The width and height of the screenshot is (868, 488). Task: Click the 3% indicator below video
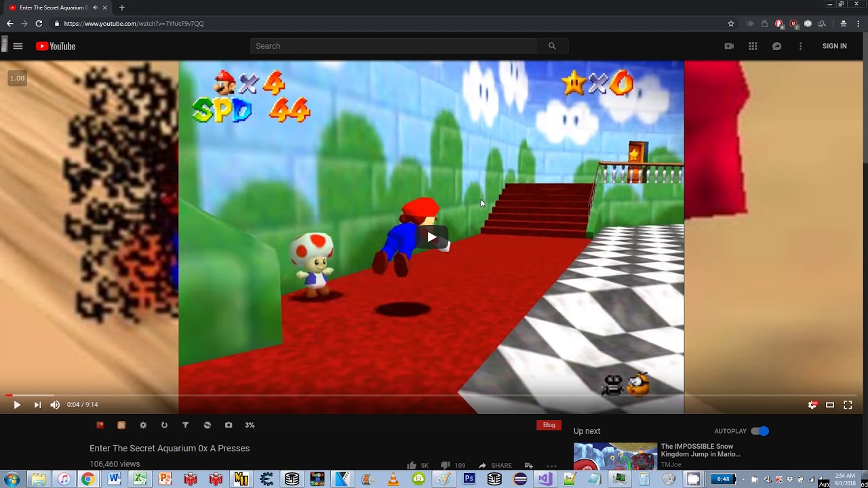[250, 425]
